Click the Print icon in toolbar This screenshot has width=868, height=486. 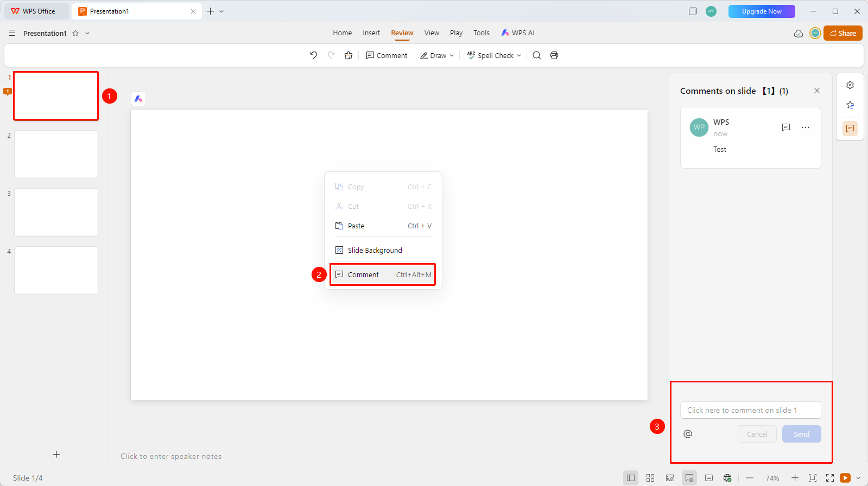554,55
